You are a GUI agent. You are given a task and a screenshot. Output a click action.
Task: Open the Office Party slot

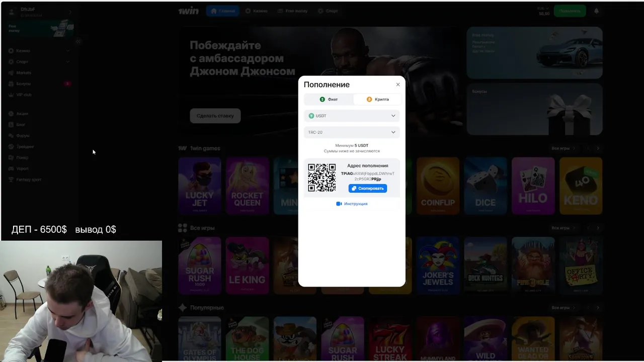[x=581, y=265]
